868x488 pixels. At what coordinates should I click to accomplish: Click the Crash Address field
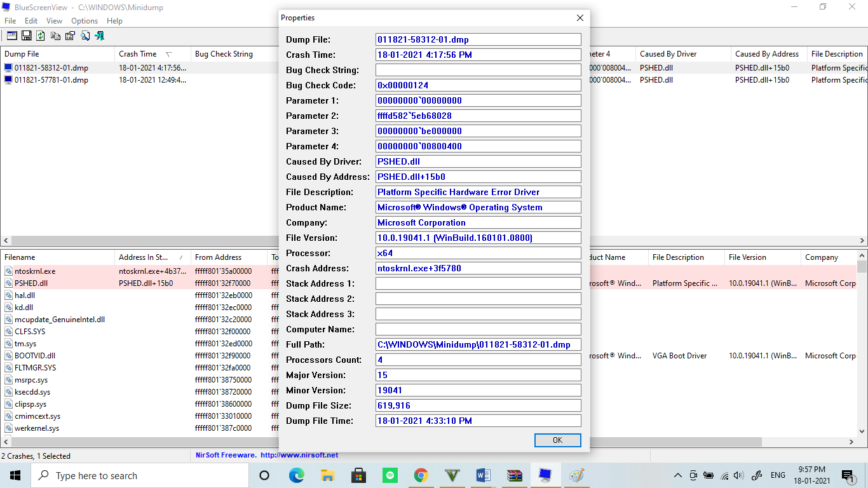(478, 268)
